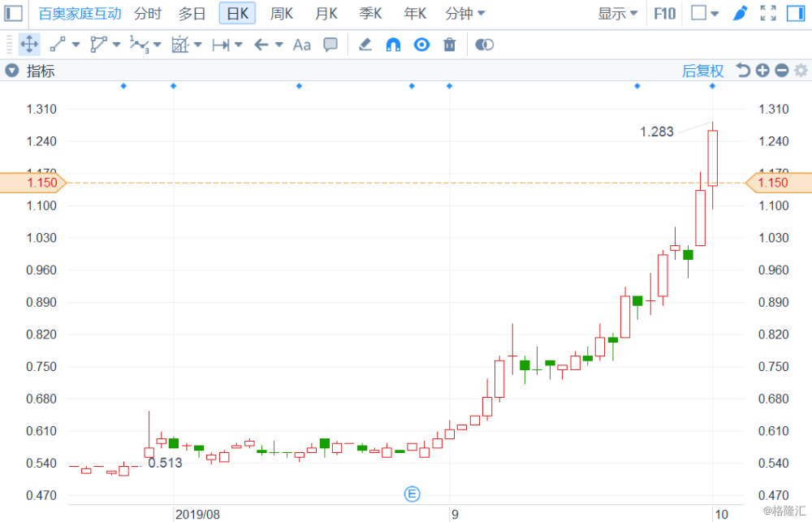Expand the 指标 indicator panel

[x=12, y=71]
